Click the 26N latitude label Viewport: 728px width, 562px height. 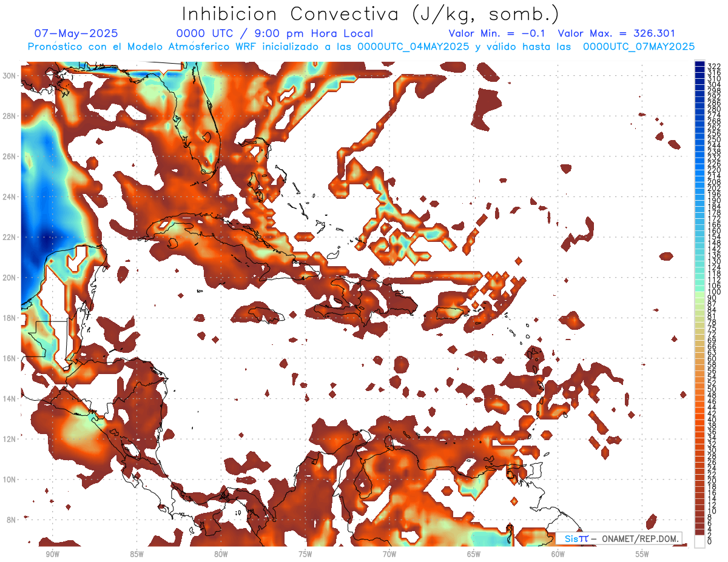click(x=10, y=156)
